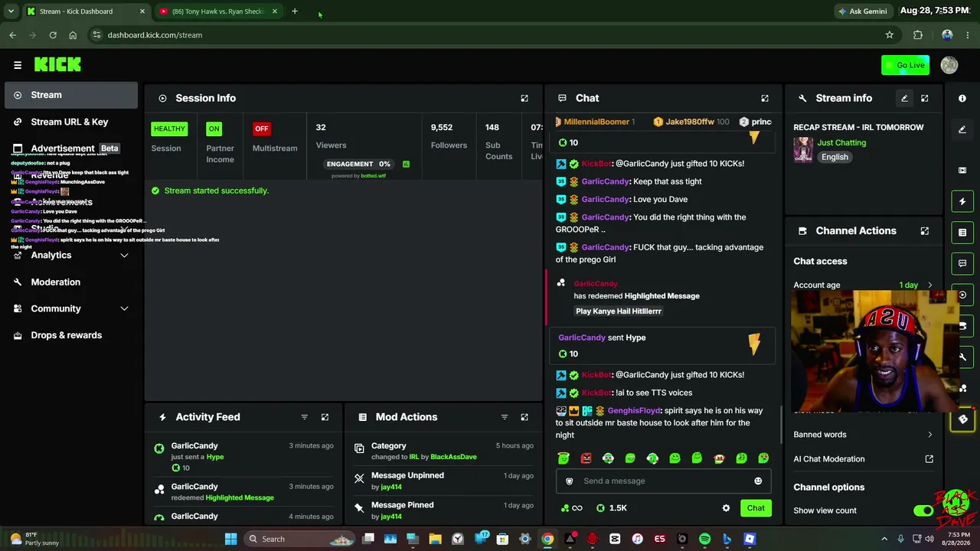The image size is (980, 551).
Task: Open the Chrome extensions menu
Action: 918,35
